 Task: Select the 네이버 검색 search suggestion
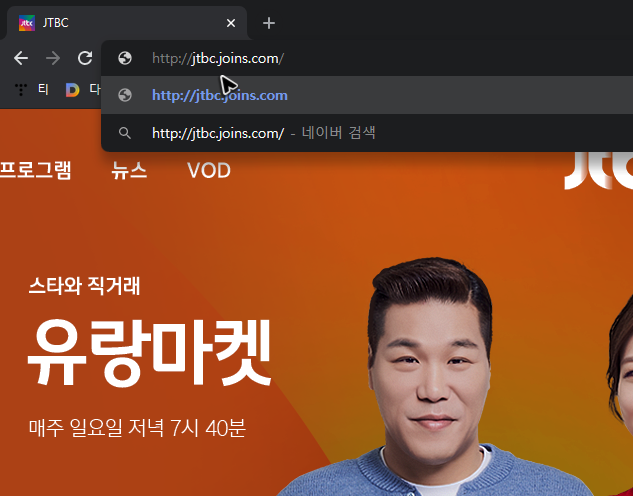(x=367, y=133)
